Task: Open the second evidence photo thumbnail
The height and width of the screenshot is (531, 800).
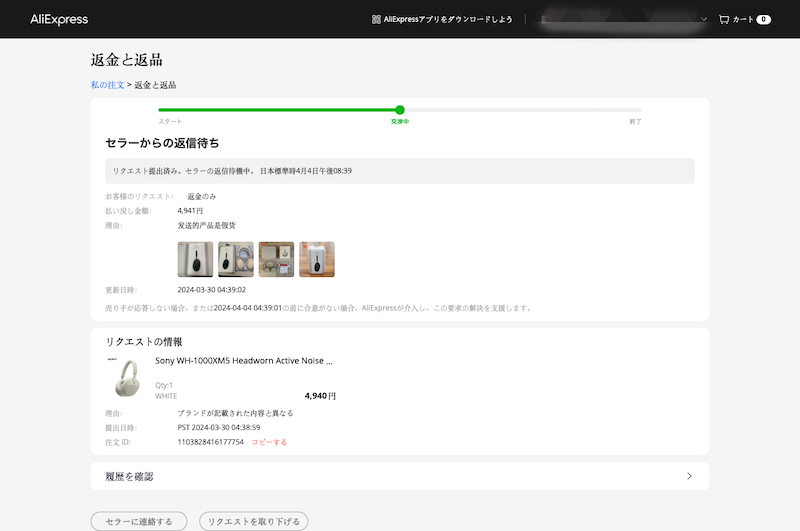Action: (236, 259)
